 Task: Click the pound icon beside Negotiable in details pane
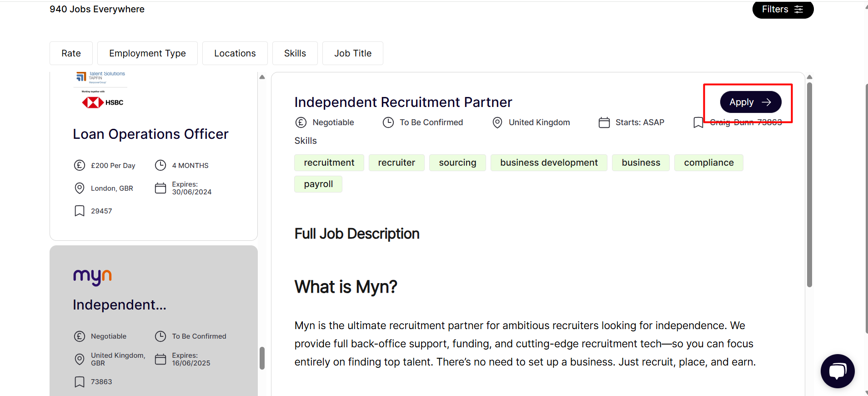point(301,122)
